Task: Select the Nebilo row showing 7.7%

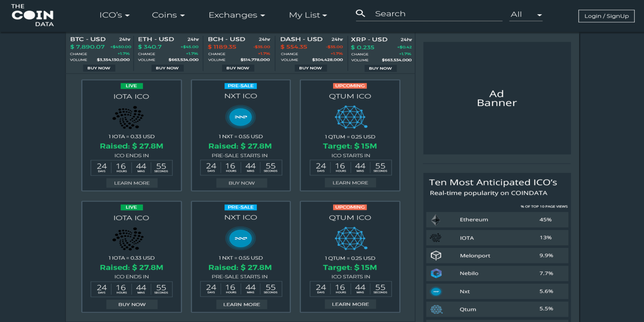Action: [x=497, y=273]
